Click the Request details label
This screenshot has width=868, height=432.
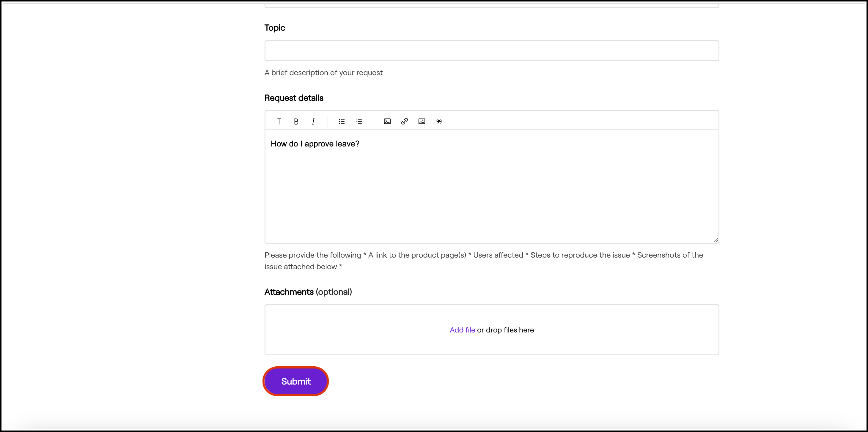293,98
